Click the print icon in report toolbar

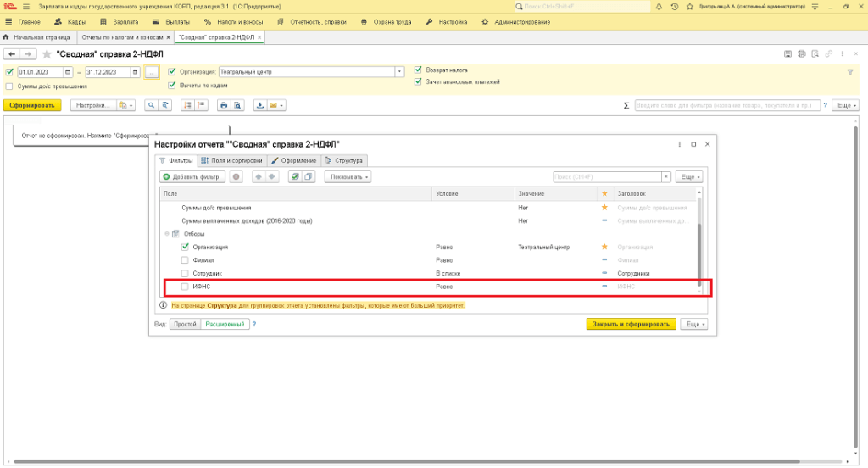[224, 106]
